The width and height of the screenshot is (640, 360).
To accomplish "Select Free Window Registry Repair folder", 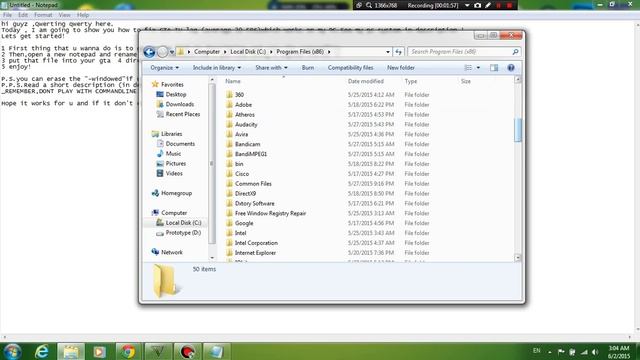I will point(270,213).
